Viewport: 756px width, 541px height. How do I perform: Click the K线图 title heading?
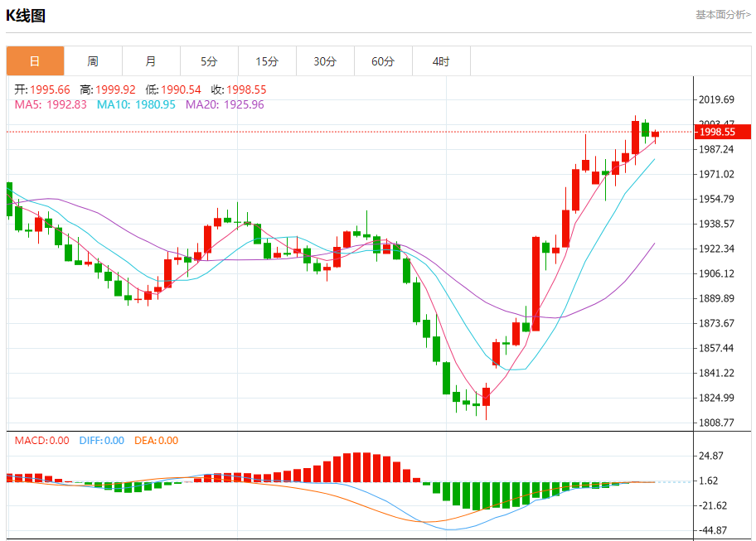26,15
